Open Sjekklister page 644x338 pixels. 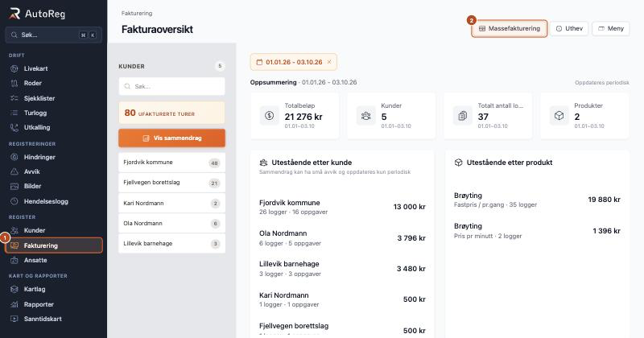tap(53, 98)
